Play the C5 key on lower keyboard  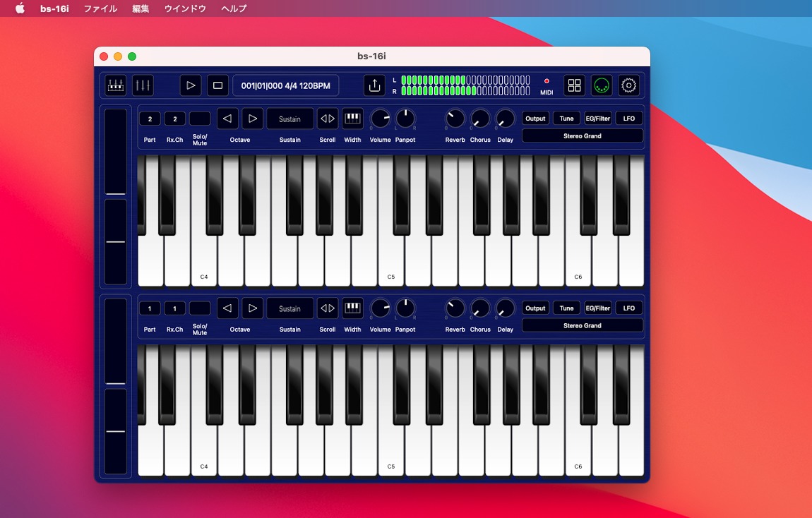pos(391,449)
